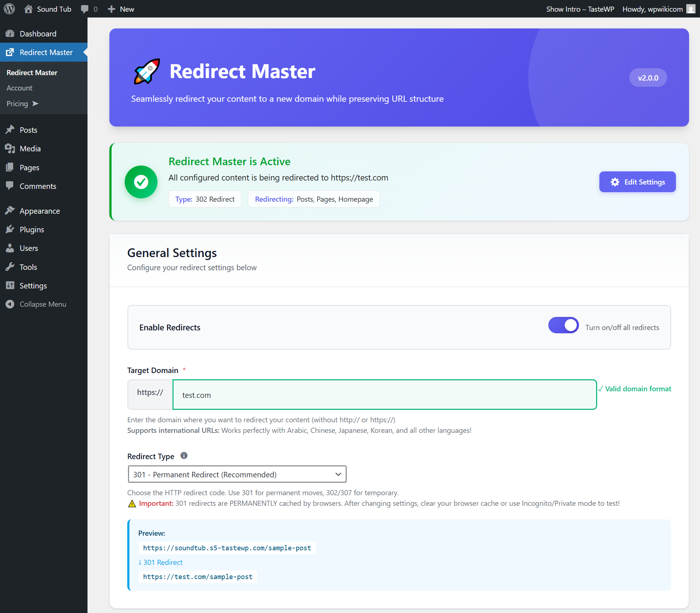The width and height of the screenshot is (700, 613).
Task: Open the Media library icon
Action: [10, 148]
